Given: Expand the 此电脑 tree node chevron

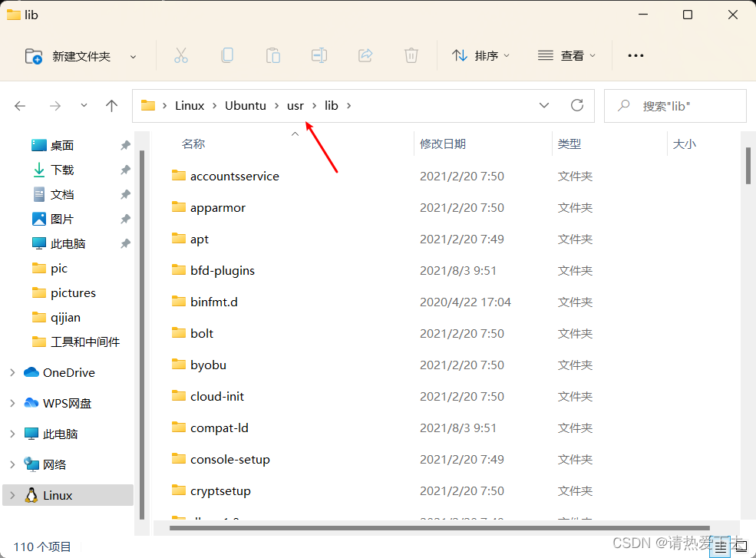Looking at the screenshot, I should (x=12, y=434).
